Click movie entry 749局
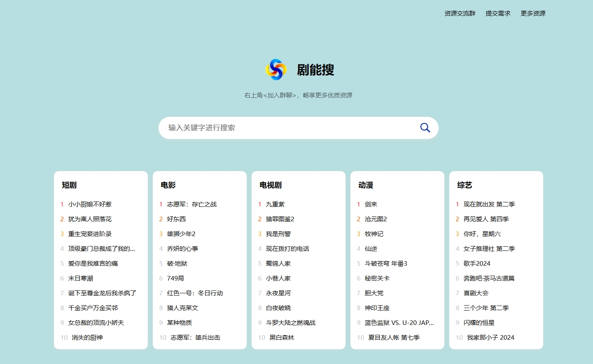Viewport: 593px width, 364px height. point(175,278)
